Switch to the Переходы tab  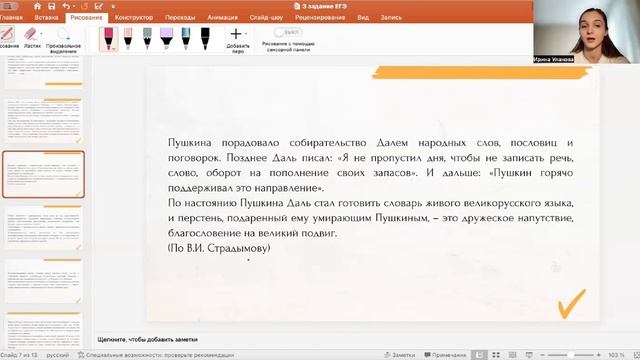click(x=180, y=18)
